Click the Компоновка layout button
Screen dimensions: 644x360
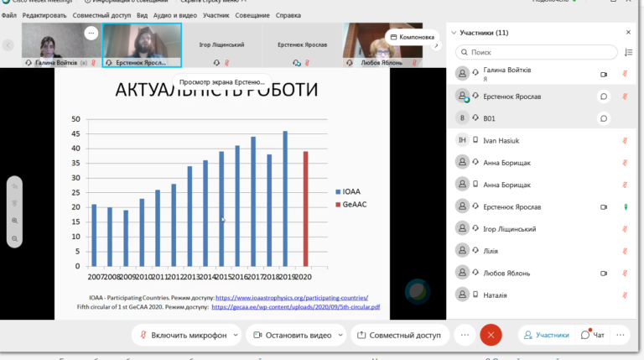[x=412, y=37]
